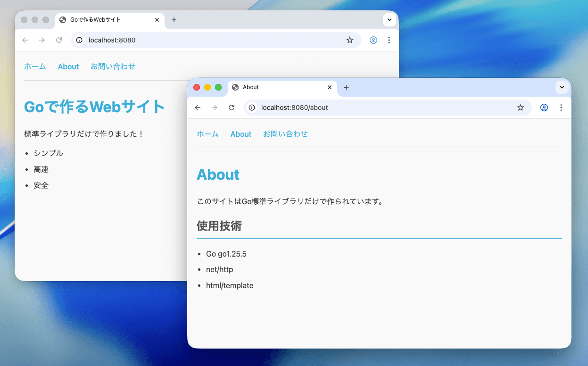Open the three-dot Chrome menu in front window
588x366 pixels.
(561, 108)
